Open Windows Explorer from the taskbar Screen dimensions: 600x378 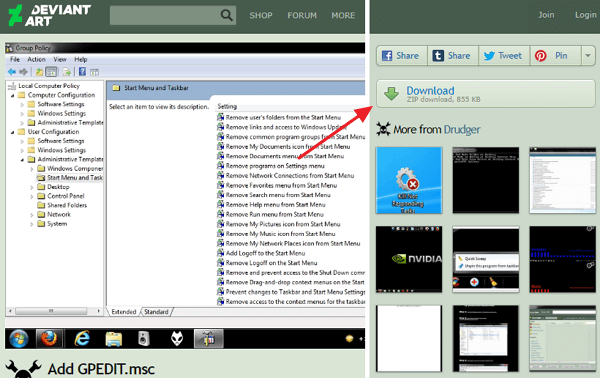pyautogui.click(x=113, y=339)
